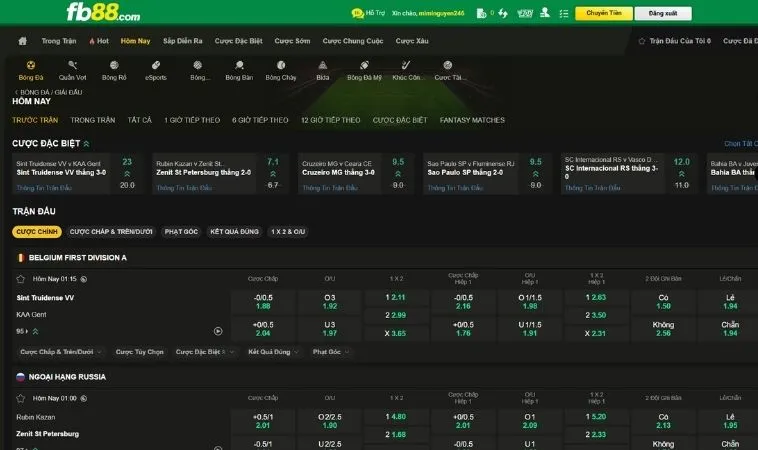Image resolution: width=758 pixels, height=450 pixels.
Task: Open the Cược Sớm menu item
Action: [291, 41]
